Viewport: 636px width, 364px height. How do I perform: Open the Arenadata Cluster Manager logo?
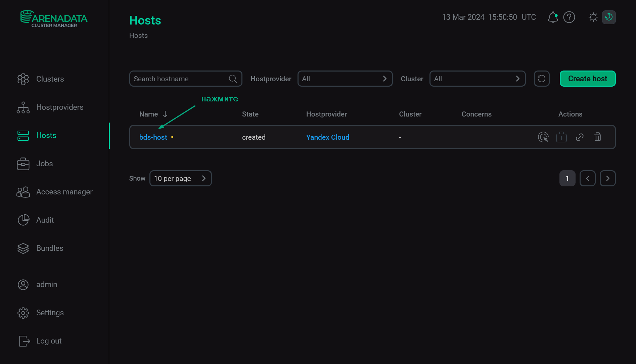click(x=54, y=19)
